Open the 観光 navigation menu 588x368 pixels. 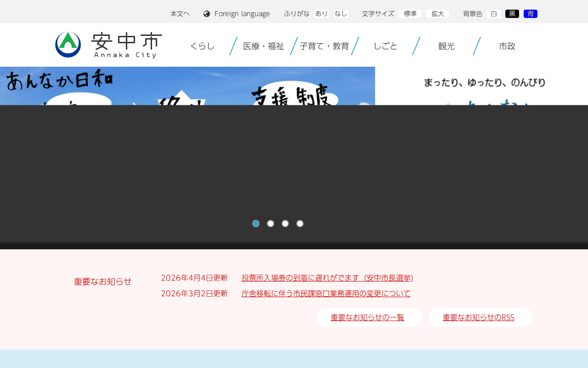(x=446, y=46)
